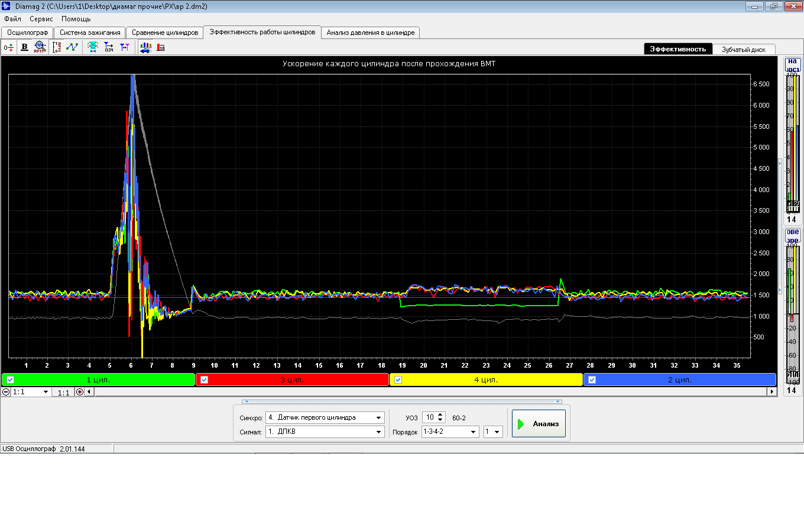Click the green 1 цил. legend bar
The width and height of the screenshot is (804, 532).
click(x=99, y=380)
